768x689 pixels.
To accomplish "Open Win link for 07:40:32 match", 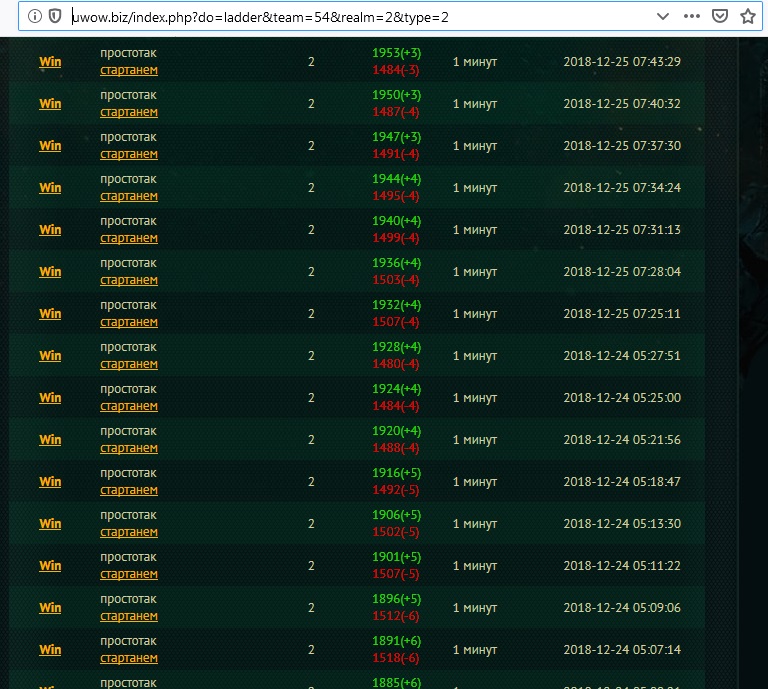I will 50,104.
